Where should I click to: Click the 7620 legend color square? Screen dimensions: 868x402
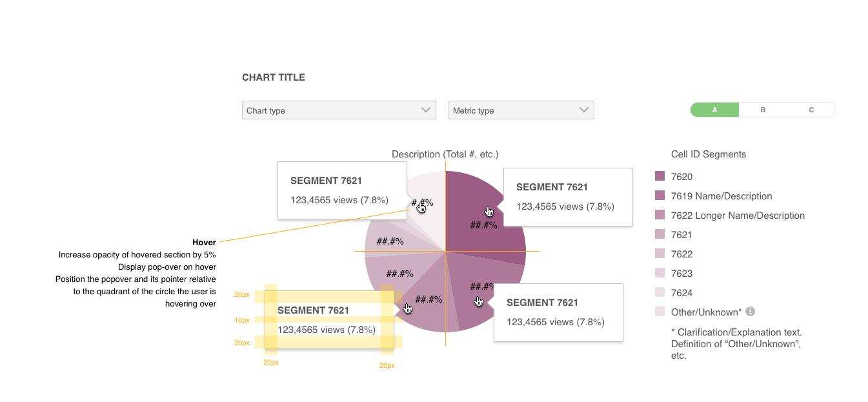tap(660, 176)
